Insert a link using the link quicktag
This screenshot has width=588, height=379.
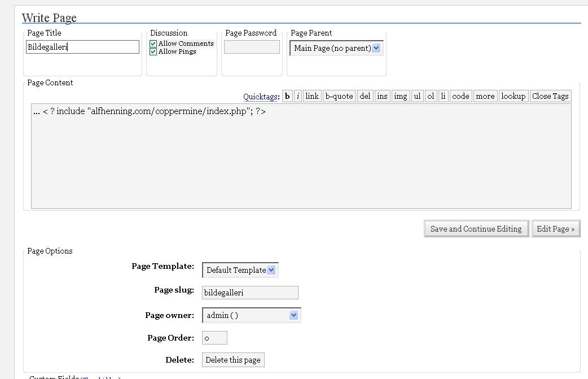coord(312,96)
